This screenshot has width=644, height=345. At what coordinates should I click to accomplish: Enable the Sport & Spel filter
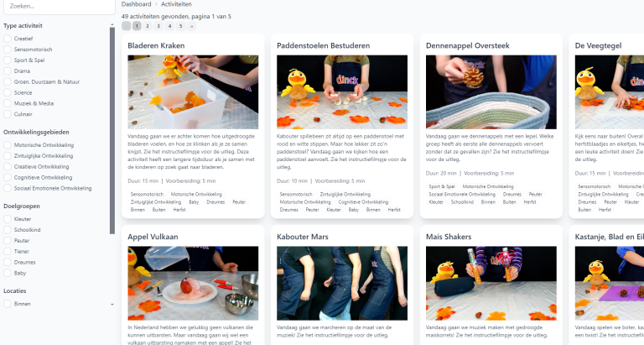(8, 60)
